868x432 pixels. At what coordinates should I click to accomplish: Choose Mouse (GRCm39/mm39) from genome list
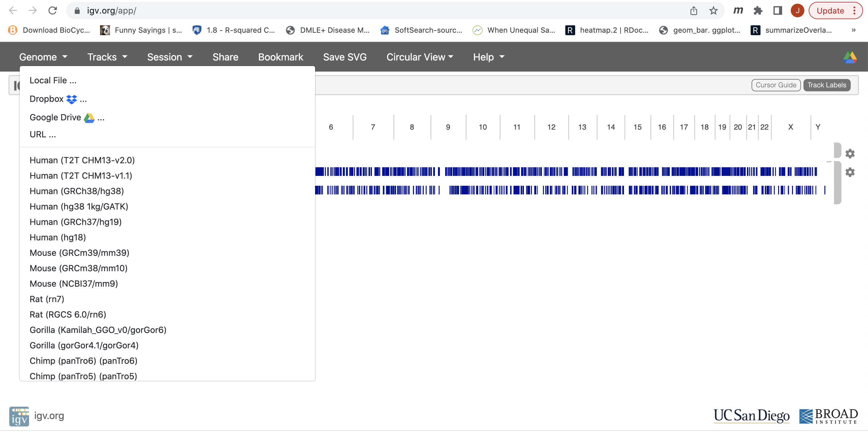(x=79, y=253)
